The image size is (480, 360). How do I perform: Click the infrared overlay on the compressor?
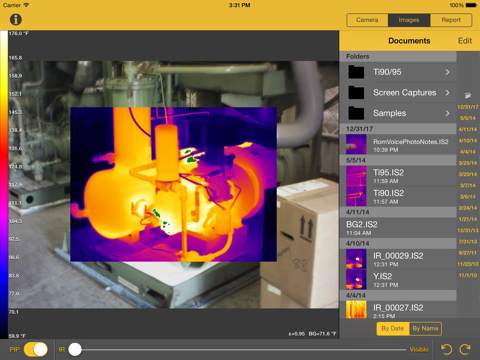point(173,184)
